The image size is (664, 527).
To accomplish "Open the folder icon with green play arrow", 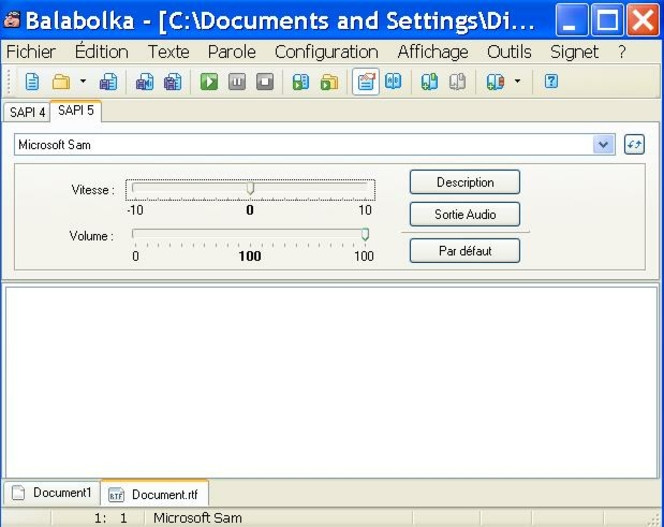I will [329, 81].
